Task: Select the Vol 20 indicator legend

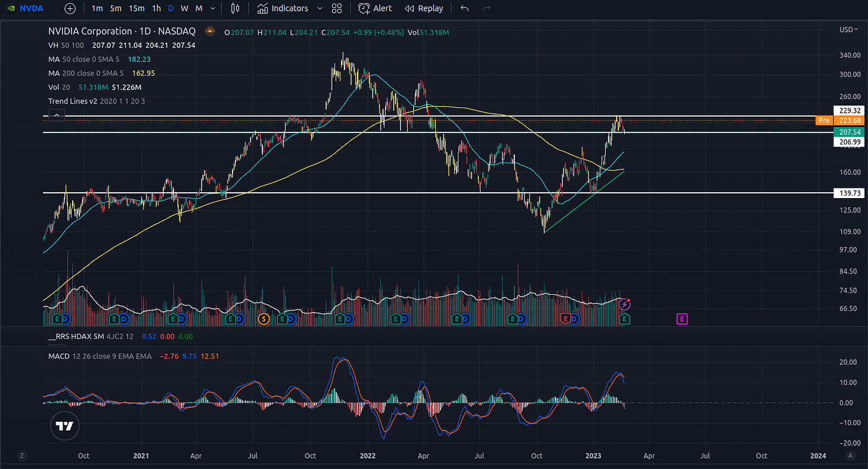Action: (59, 87)
